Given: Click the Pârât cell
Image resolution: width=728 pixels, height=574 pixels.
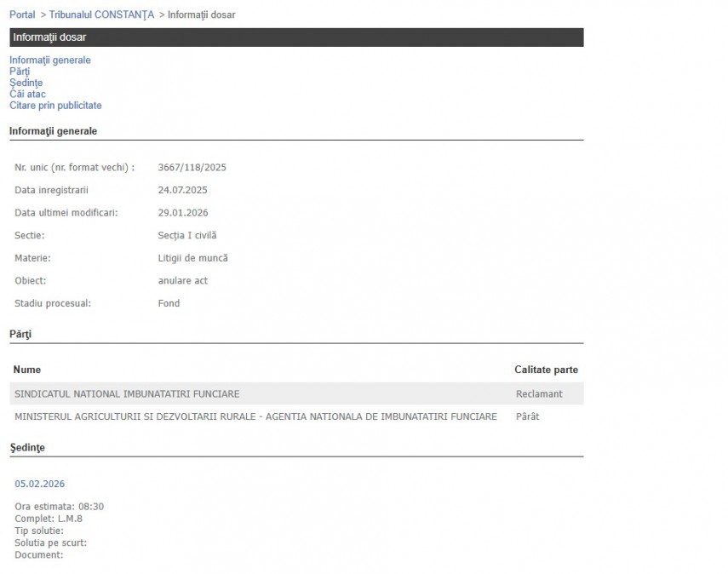Looking at the screenshot, I should coord(527,416).
